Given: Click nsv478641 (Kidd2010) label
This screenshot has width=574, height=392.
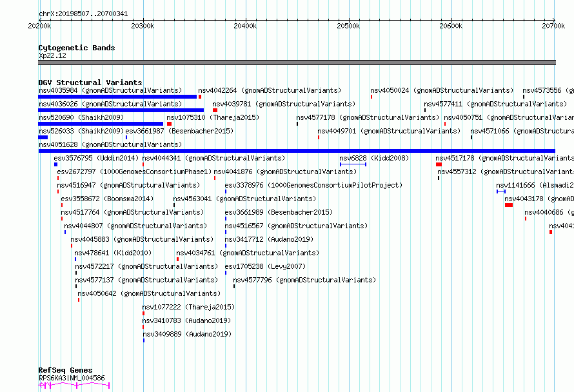Looking at the screenshot, I should click(113, 253).
